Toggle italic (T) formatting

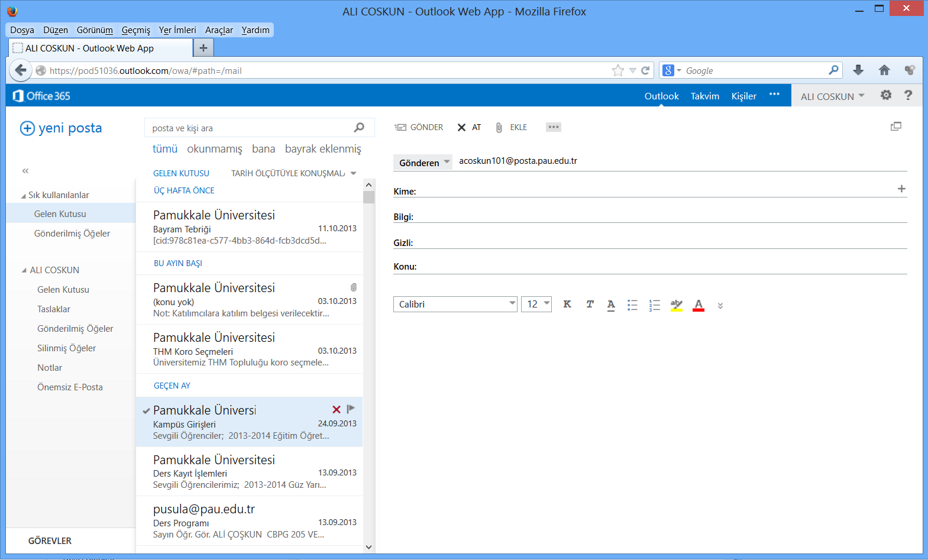pos(590,304)
